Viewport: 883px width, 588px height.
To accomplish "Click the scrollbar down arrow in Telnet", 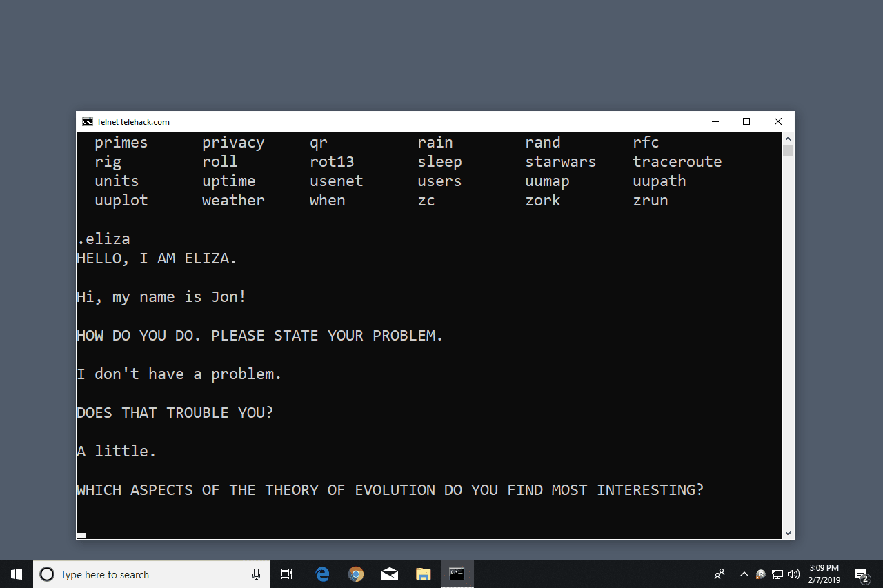I will [788, 534].
